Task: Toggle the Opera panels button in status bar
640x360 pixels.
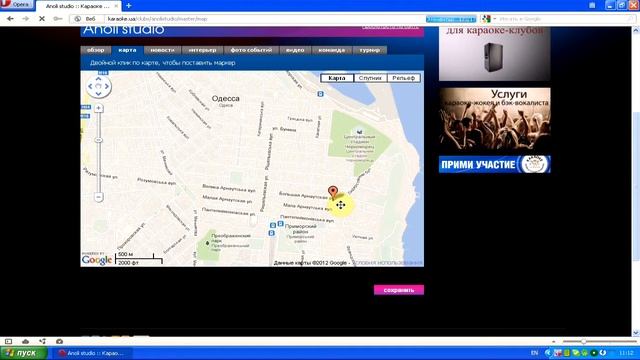Action: click(8, 341)
